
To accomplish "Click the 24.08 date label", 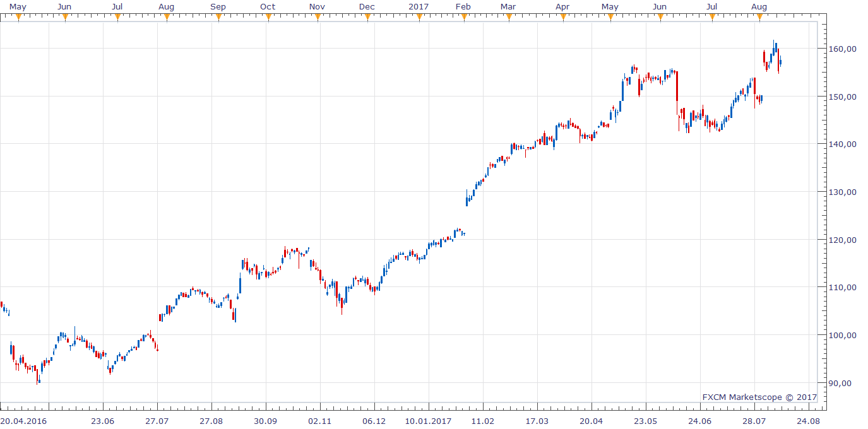I will [x=809, y=421].
